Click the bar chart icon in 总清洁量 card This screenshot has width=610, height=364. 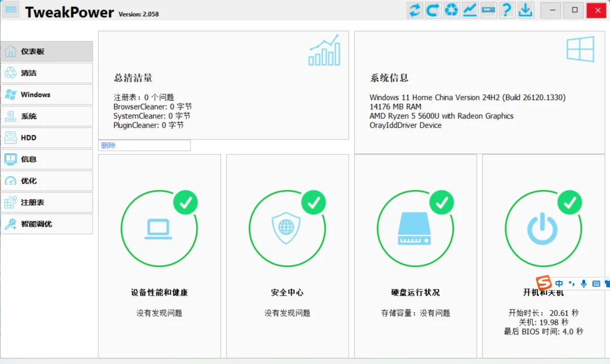coord(324,50)
